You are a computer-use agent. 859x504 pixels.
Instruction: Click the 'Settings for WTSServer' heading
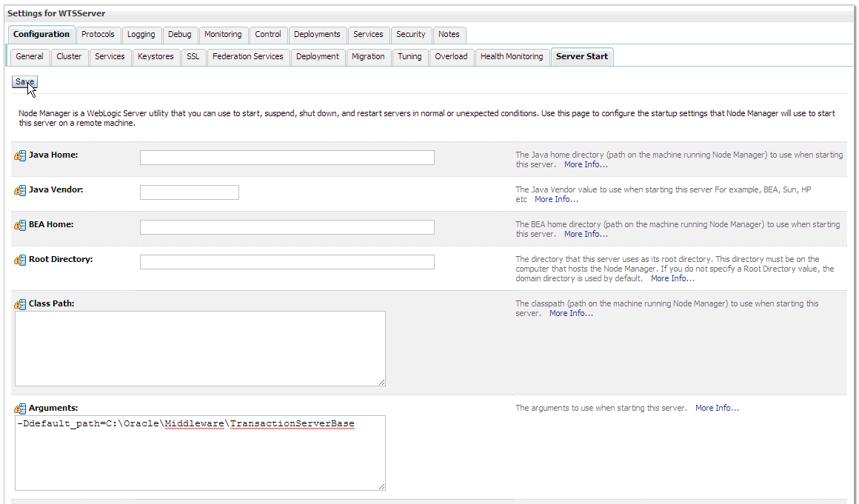[56, 13]
